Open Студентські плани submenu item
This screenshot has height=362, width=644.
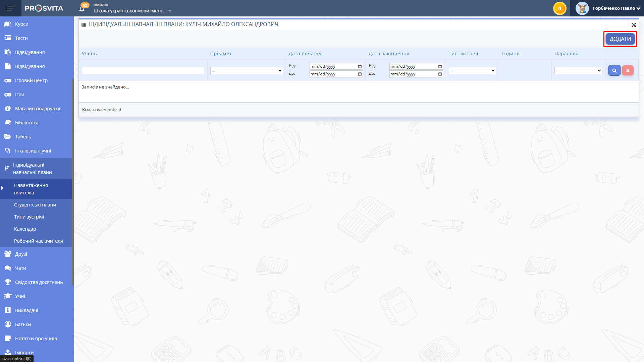(35, 205)
